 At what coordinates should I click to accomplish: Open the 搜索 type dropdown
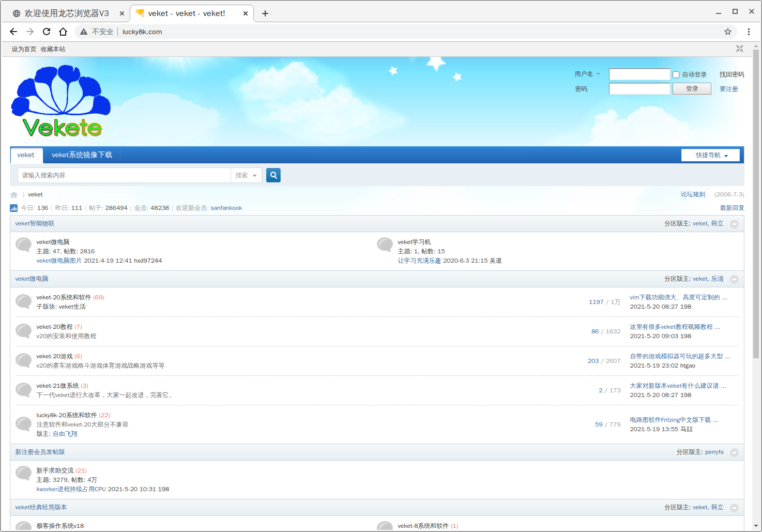246,175
